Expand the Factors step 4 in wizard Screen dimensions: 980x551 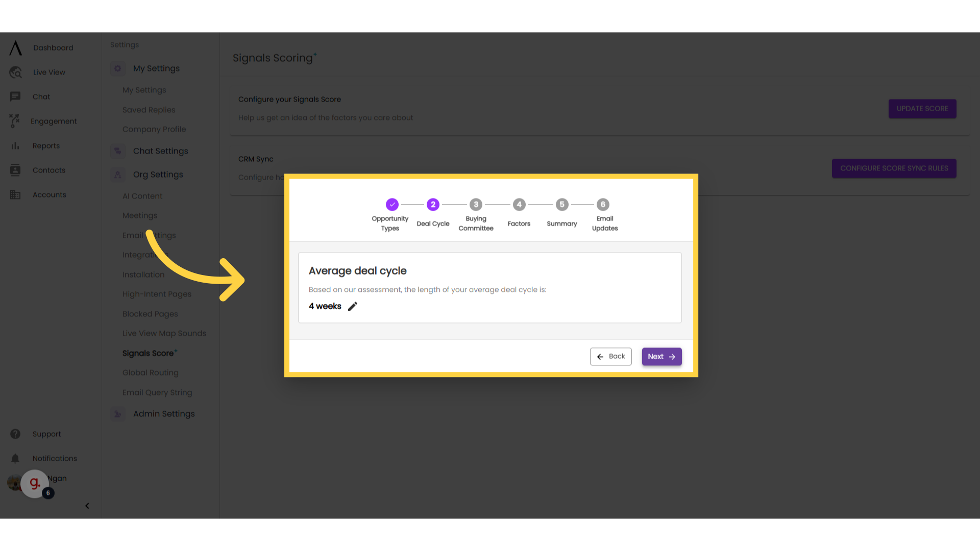(x=518, y=205)
